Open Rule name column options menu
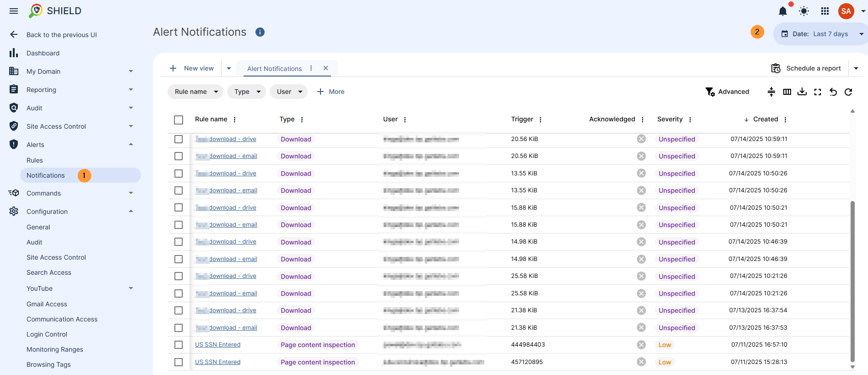868x375 pixels. 235,120
